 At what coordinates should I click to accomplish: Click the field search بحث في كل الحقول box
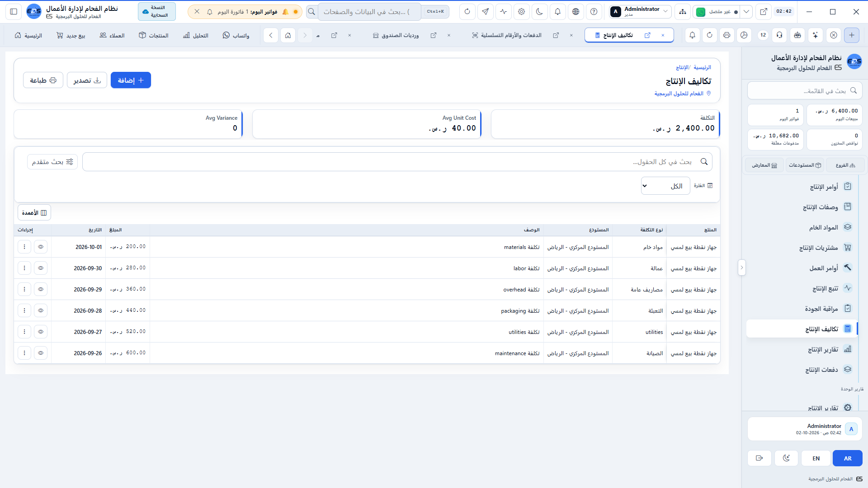point(397,162)
